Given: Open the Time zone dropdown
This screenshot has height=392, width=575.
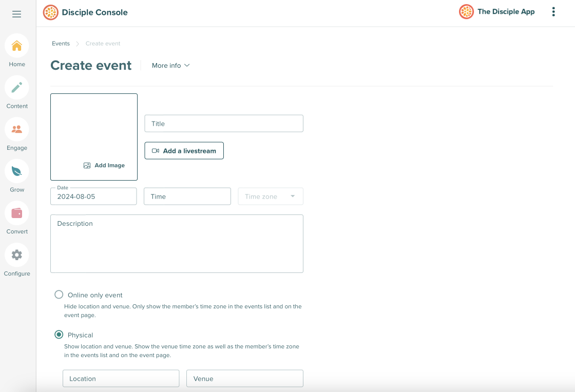Looking at the screenshot, I should tap(270, 196).
